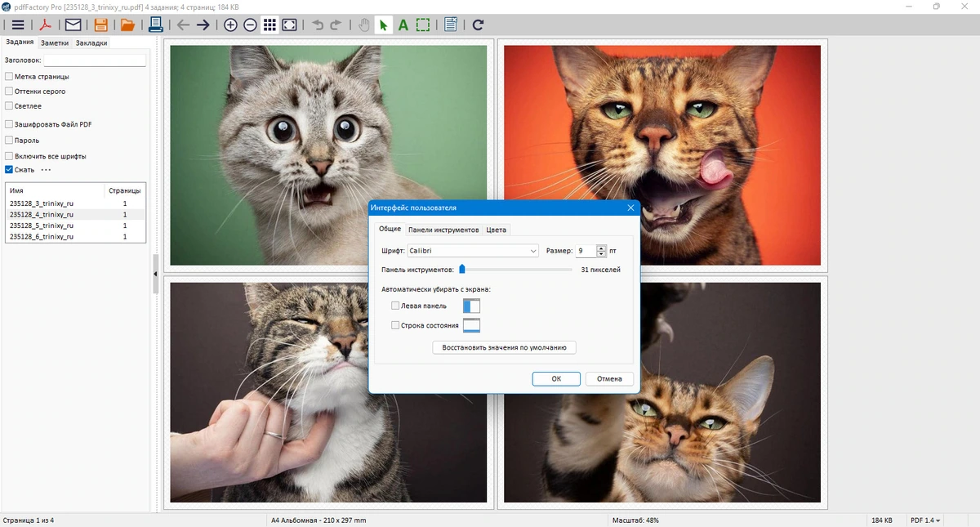Select job '235128_3_trinixy_ru' in list
The width and height of the screenshot is (980, 527).
[x=76, y=203]
